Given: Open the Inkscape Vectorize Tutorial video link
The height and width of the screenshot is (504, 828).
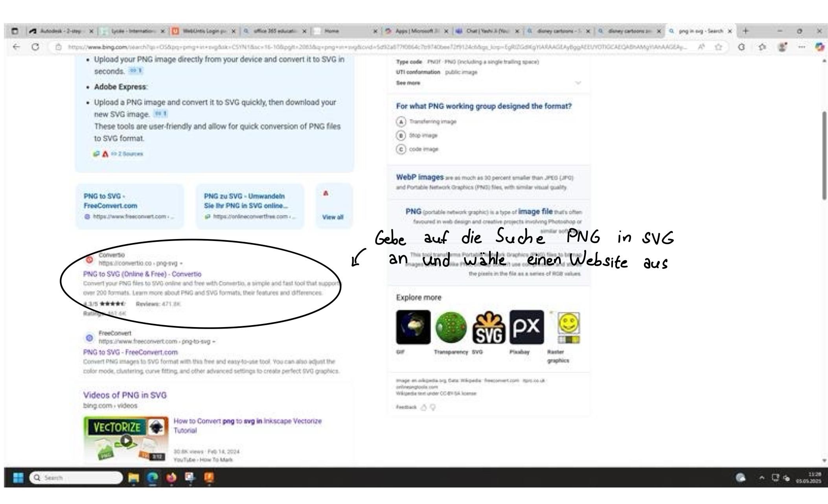Looking at the screenshot, I should 248,426.
